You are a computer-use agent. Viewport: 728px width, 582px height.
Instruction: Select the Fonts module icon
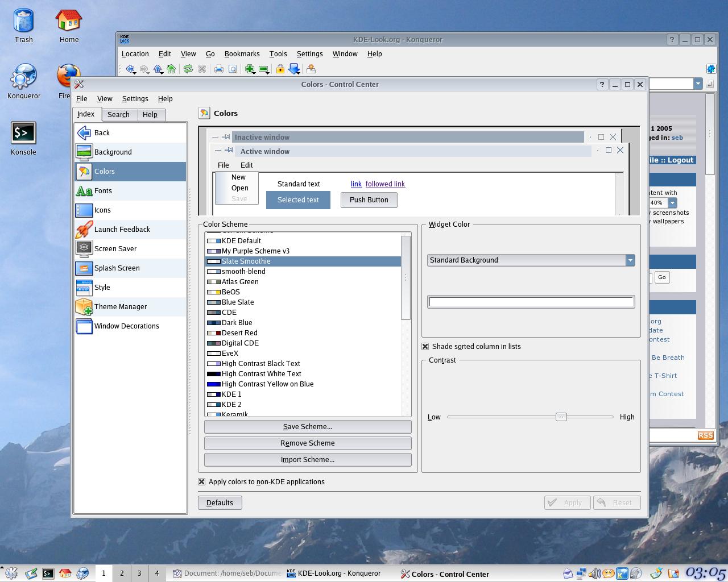84,191
